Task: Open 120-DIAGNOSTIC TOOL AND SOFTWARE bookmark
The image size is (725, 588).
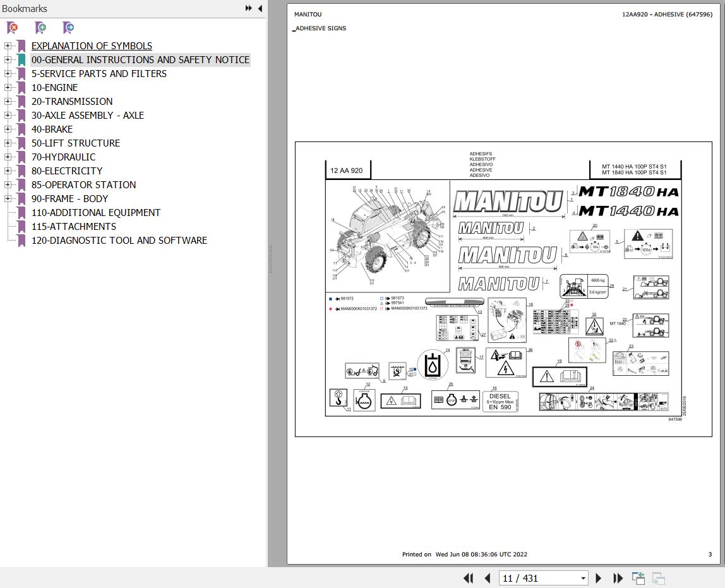Action: coord(119,240)
